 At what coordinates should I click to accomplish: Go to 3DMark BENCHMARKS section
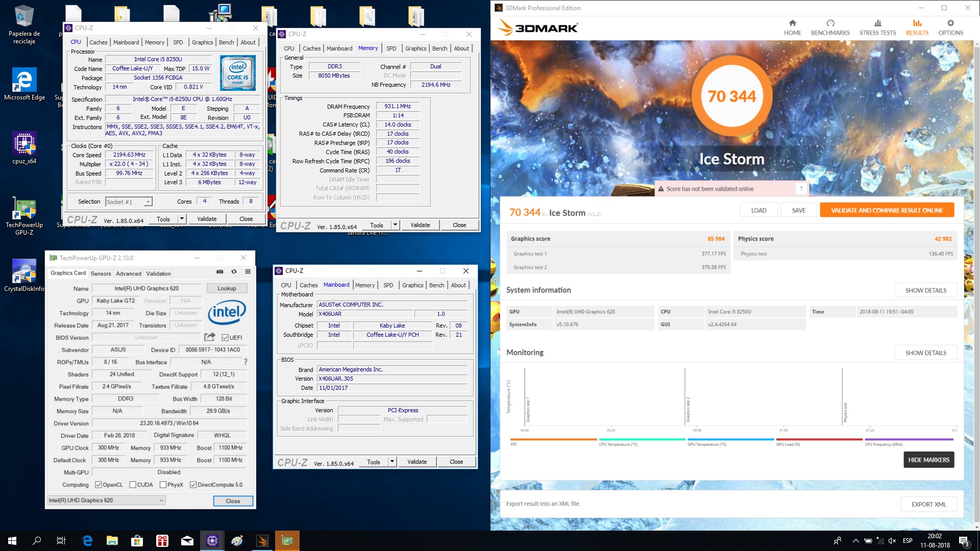coord(830,28)
